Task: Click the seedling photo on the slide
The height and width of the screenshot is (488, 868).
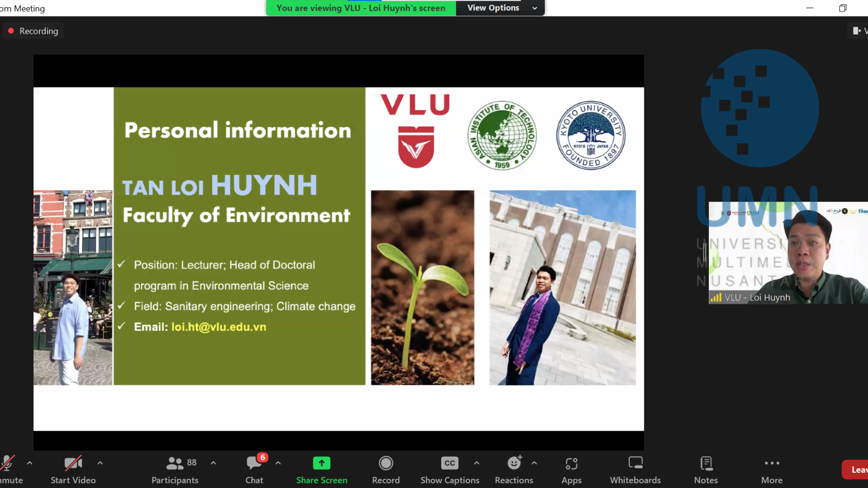Action: click(423, 287)
